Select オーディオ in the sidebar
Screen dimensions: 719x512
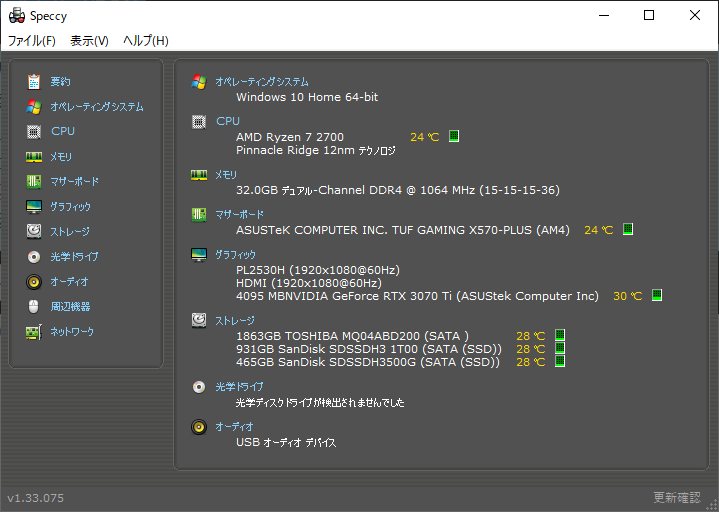(x=69, y=281)
